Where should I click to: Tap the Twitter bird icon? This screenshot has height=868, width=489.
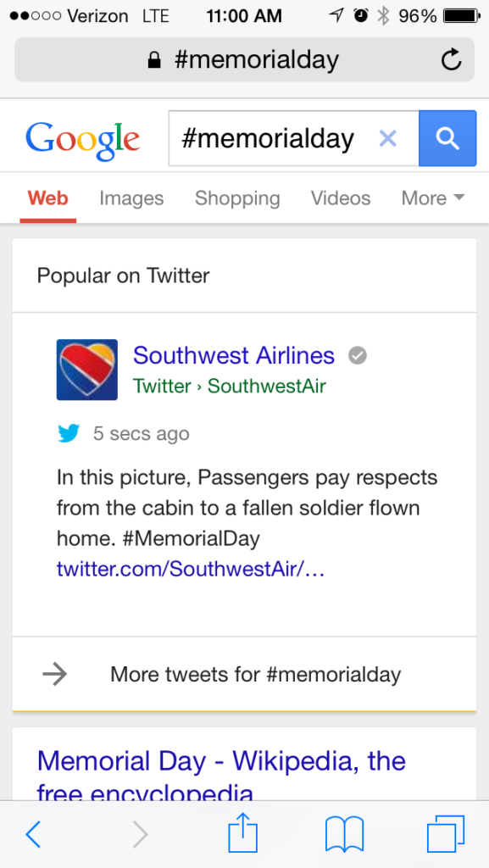coord(69,433)
